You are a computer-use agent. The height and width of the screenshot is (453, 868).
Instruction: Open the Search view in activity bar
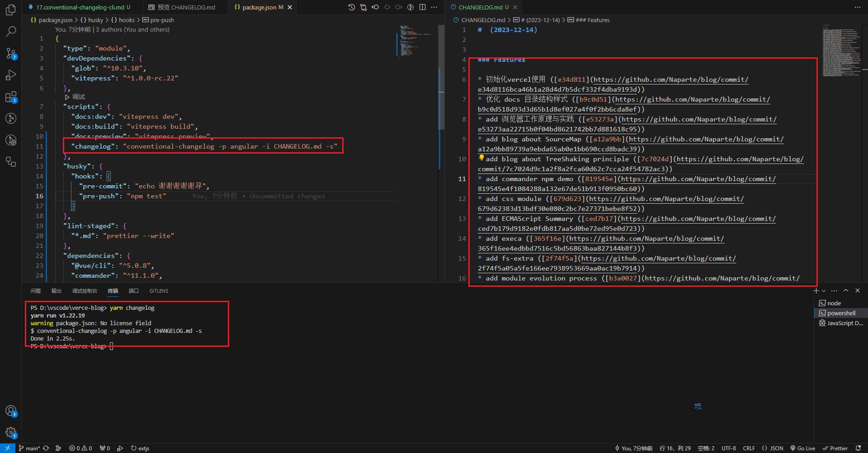point(11,32)
